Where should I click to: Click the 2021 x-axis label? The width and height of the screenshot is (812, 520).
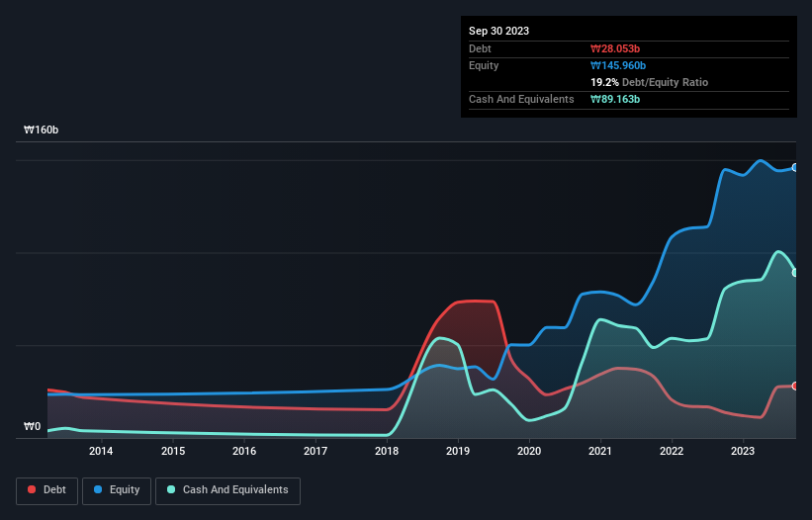coord(600,451)
